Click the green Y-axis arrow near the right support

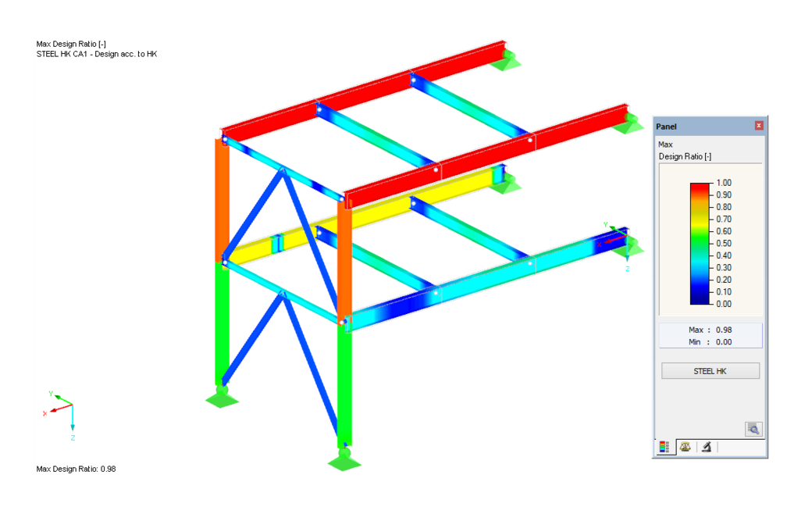[x=614, y=229]
